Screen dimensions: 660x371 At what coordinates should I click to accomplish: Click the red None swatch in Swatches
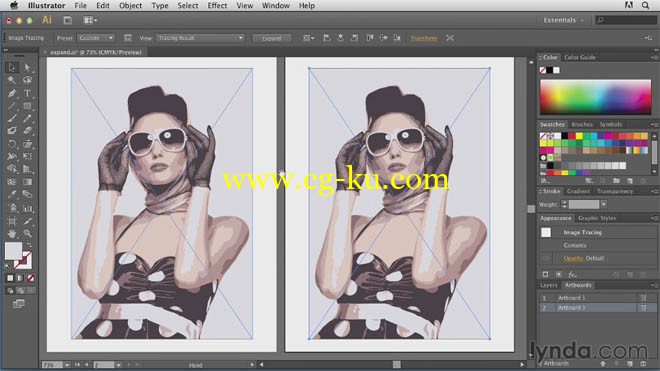543,136
